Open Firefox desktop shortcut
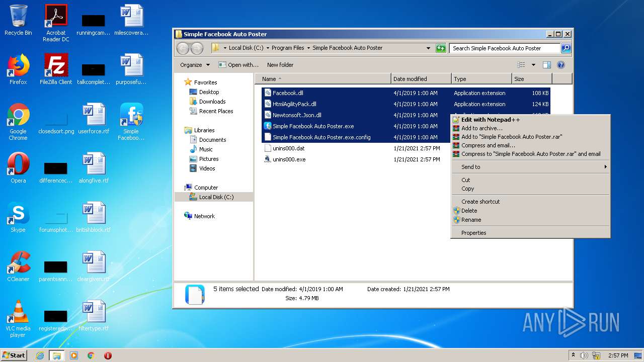The height and width of the screenshot is (362, 644). click(18, 69)
